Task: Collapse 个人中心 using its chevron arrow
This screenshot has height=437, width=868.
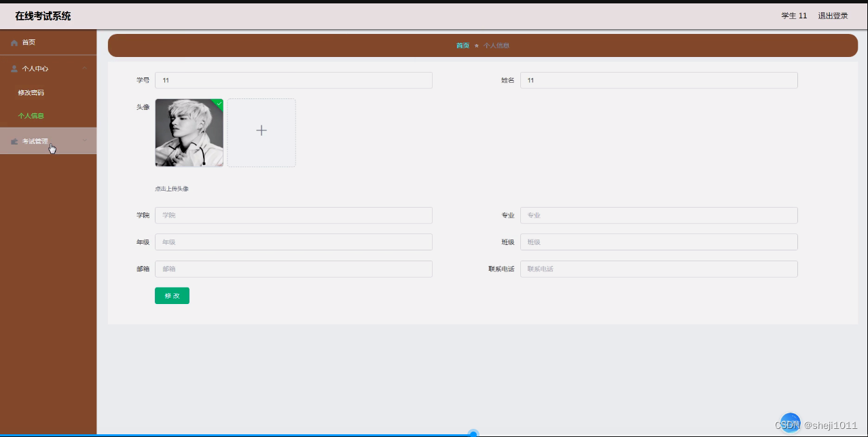Action: point(84,68)
